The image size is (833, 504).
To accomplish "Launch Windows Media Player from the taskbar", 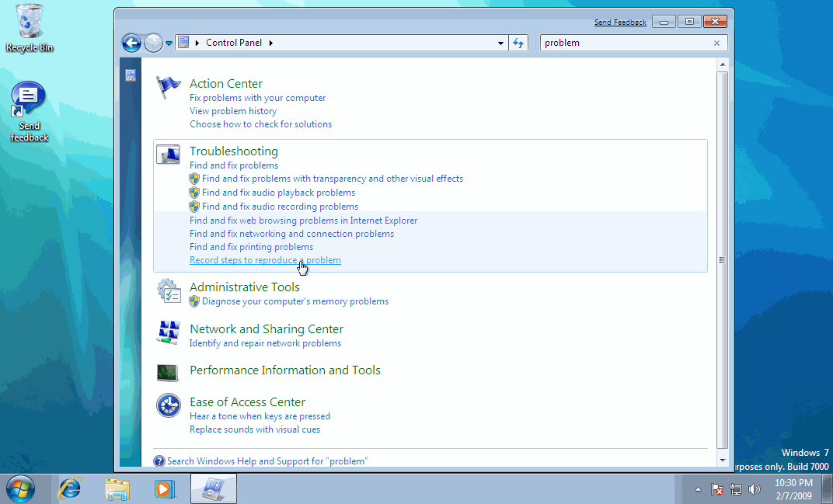I will [x=165, y=488].
